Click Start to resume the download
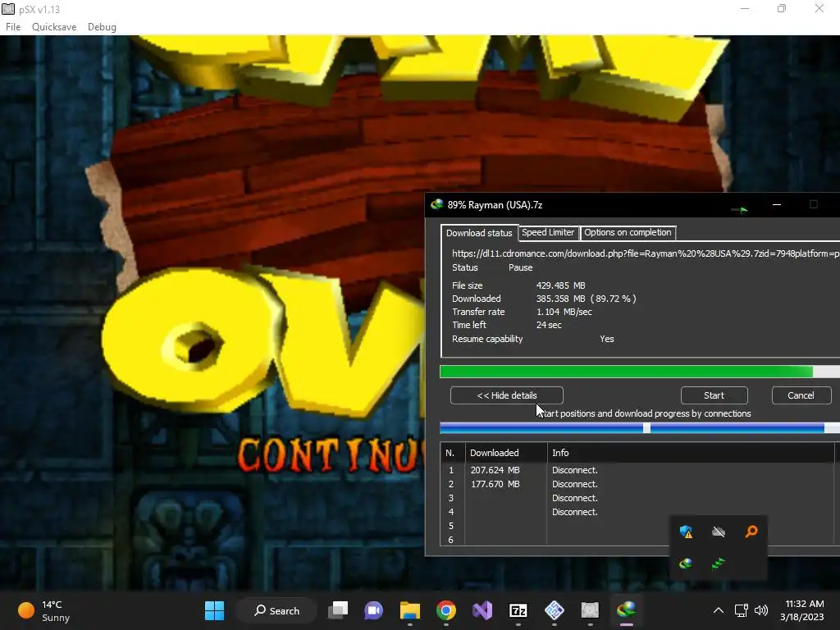 714,395
